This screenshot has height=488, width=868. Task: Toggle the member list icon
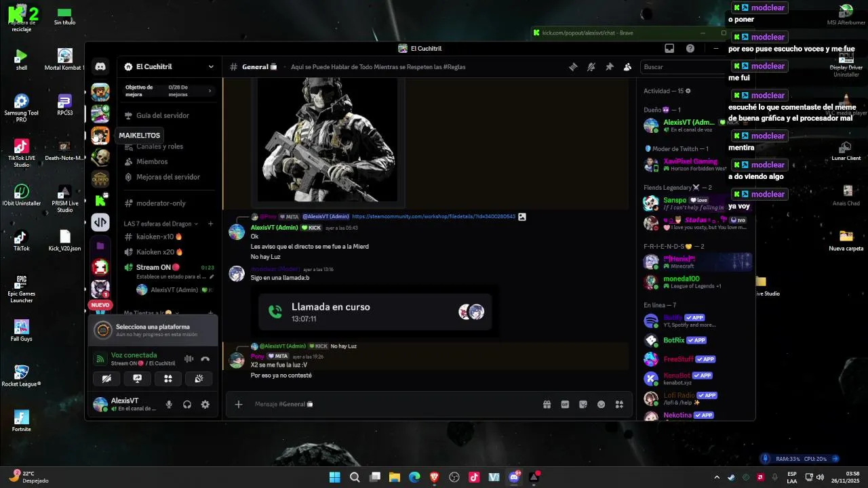(x=627, y=67)
